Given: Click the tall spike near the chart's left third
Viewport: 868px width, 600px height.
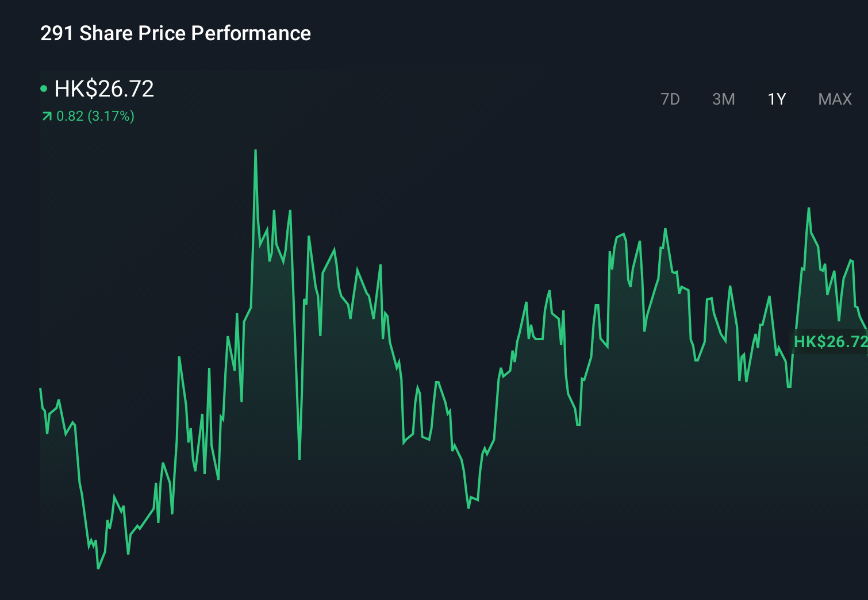Looking at the screenshot, I should (255, 152).
